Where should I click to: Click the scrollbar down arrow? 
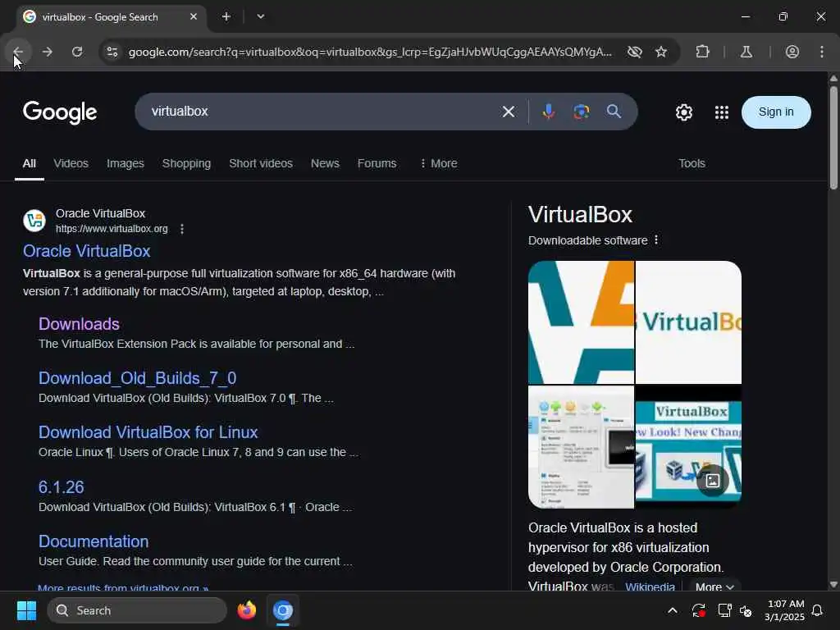click(833, 584)
